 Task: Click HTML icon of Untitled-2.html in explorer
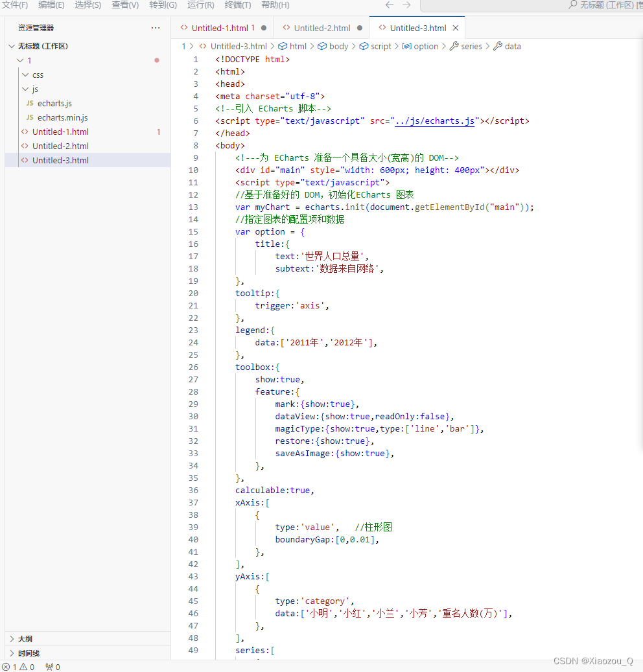coord(25,146)
